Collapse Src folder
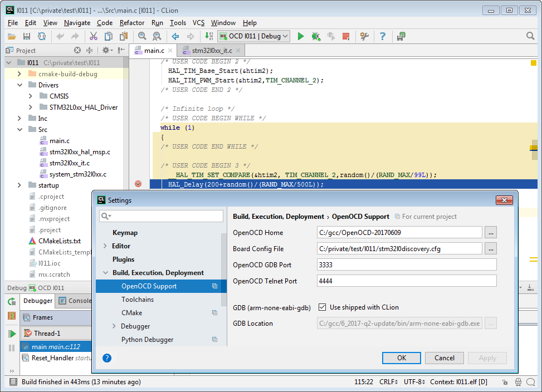Viewport: 542px width, 392px height. [19, 130]
